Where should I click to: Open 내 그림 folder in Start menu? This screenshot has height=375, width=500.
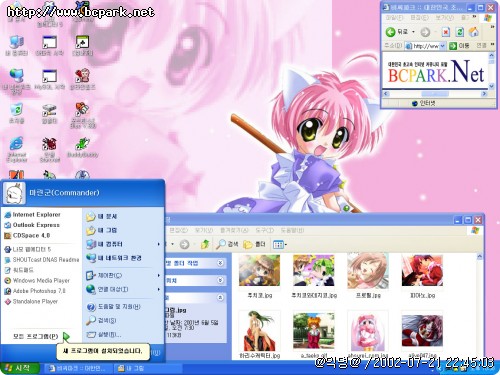pos(102,230)
